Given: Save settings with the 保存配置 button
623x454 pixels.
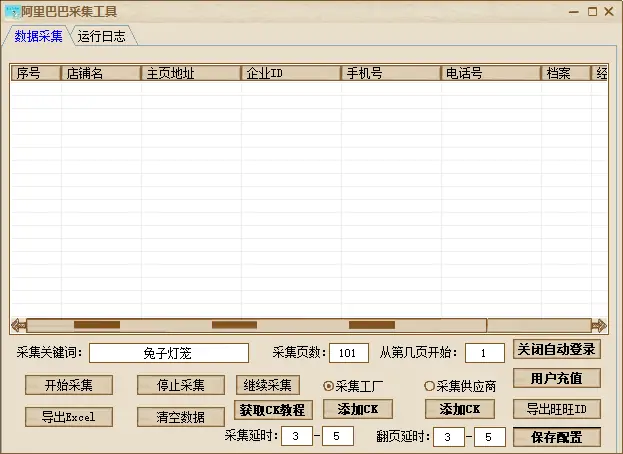Looking at the screenshot, I should pyautogui.click(x=557, y=438).
